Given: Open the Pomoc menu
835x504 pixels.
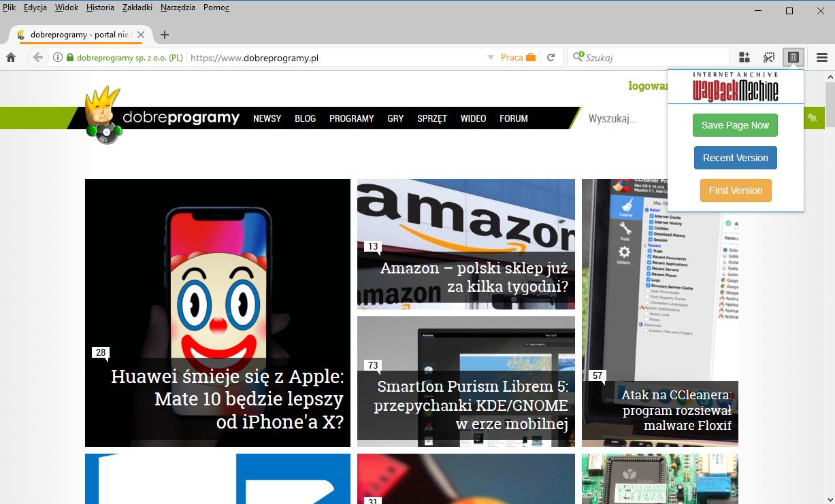Looking at the screenshot, I should (216, 7).
